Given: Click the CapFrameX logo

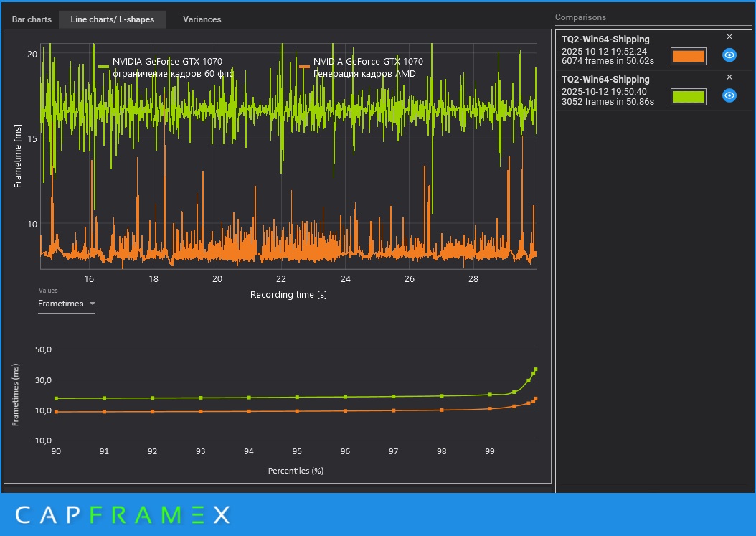Looking at the screenshot, I should point(123,514).
